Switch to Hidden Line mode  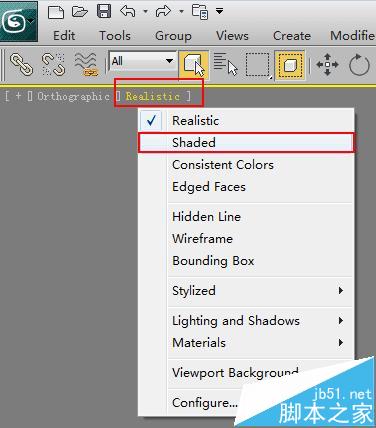(x=246, y=217)
